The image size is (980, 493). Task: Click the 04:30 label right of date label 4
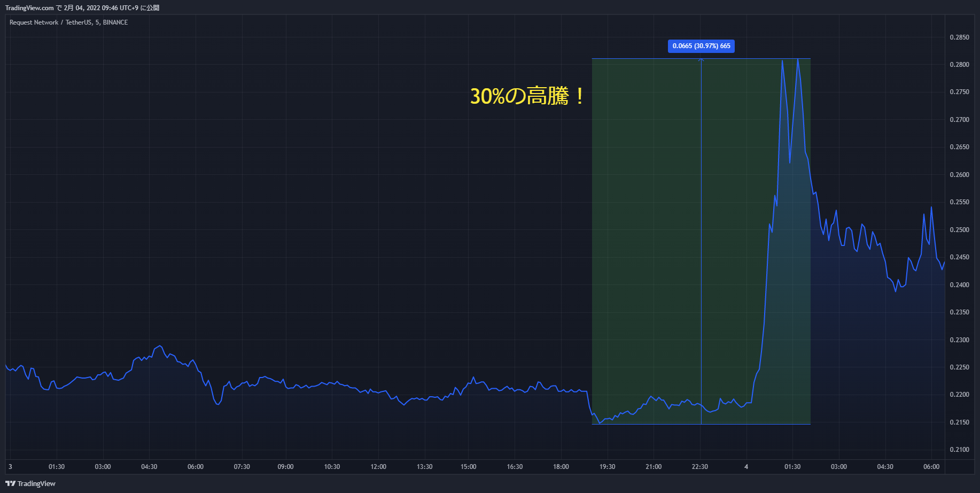point(885,467)
